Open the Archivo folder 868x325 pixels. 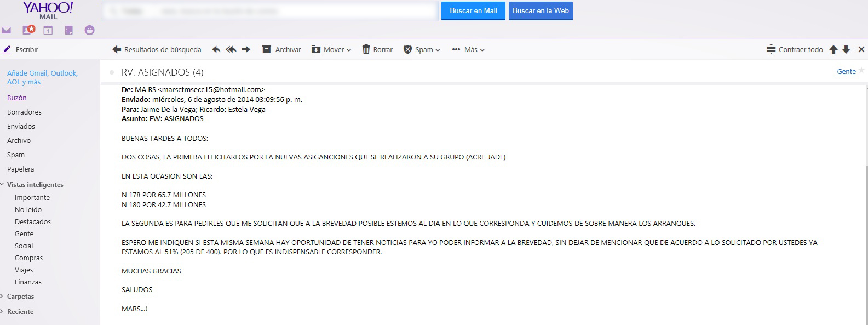click(19, 140)
